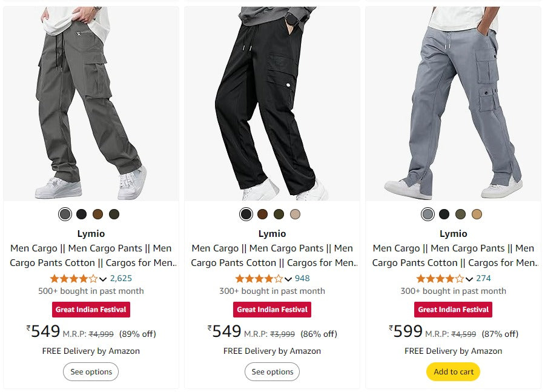The image size is (545, 392).
Task: Select brown swatch on second product
Action: coord(262,214)
